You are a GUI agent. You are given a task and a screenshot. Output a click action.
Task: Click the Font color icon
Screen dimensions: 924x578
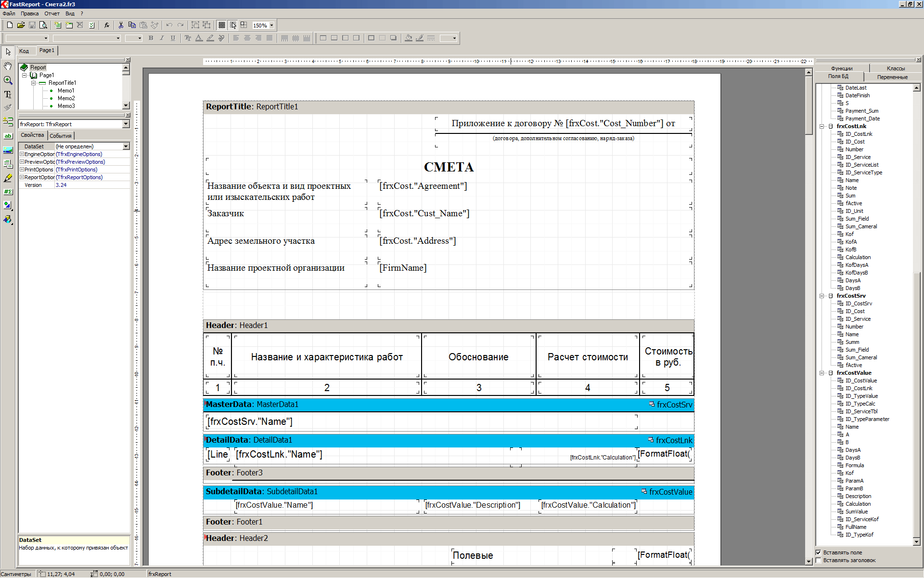(x=199, y=38)
